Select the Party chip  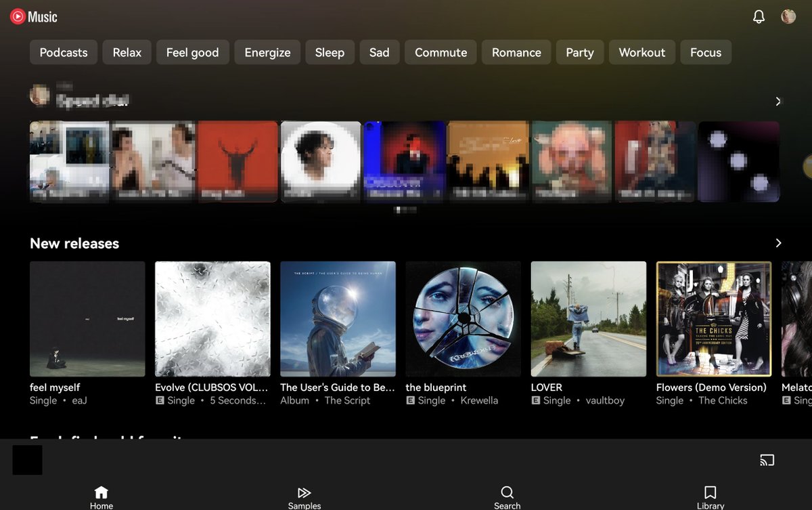[580, 52]
